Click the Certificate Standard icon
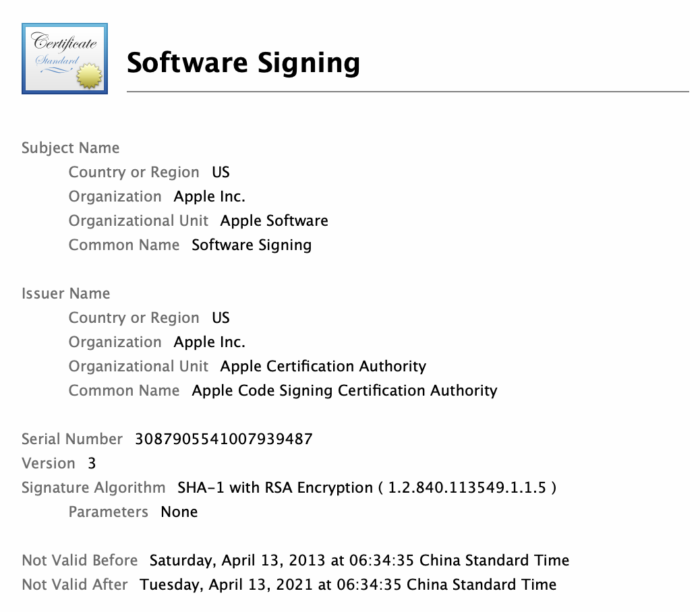Viewport: 700px width, 612px height. 65,59
